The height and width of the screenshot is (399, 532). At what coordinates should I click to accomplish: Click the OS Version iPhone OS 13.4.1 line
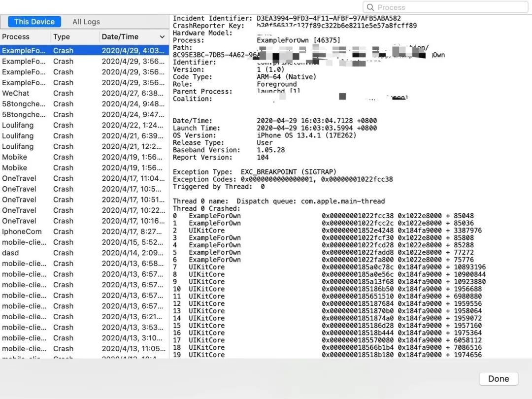265,135
